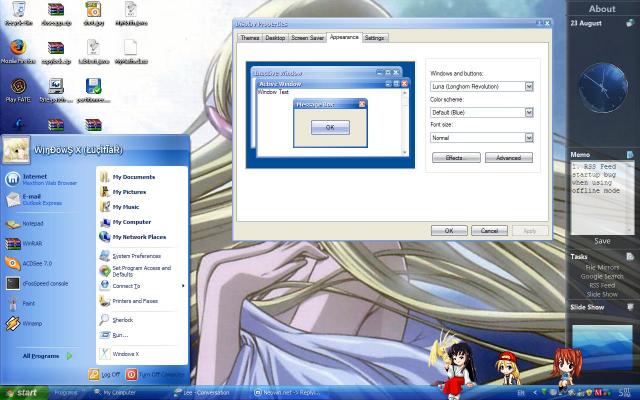Launch Notepad from the Start menu
Screen dimensions: 640x400
tap(24, 224)
